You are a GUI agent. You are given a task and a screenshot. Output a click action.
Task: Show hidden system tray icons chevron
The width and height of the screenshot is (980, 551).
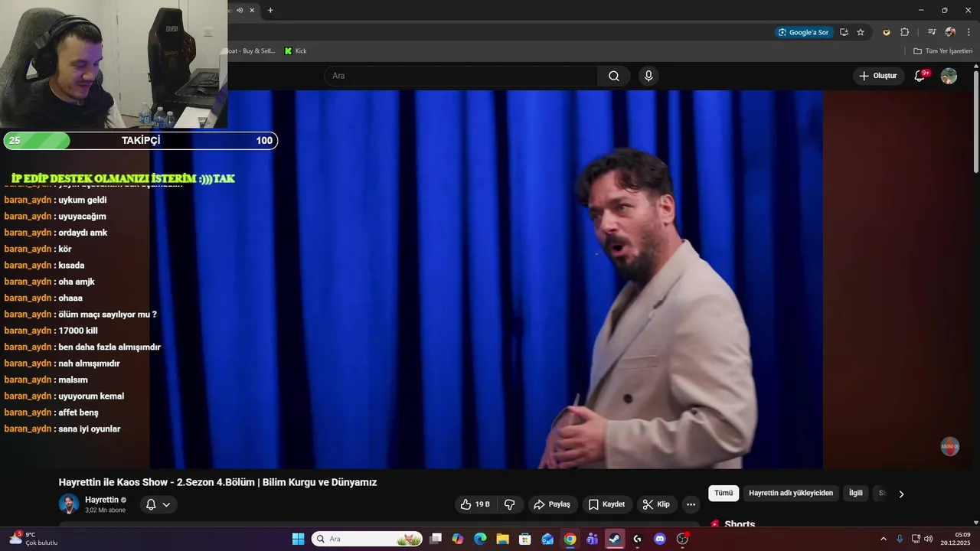[884, 539]
